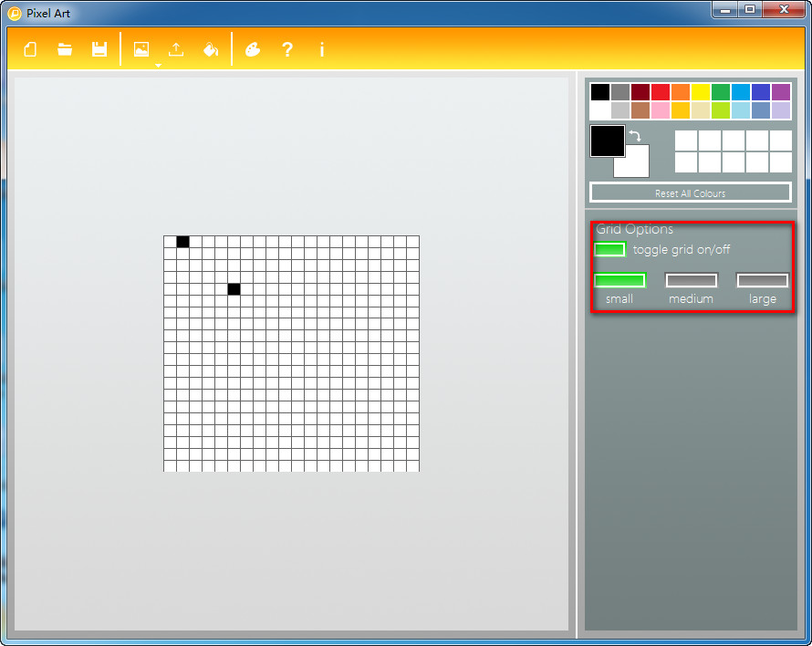Expand the dropdown arrow below image icon
The width and height of the screenshot is (812, 646).
[158, 66]
